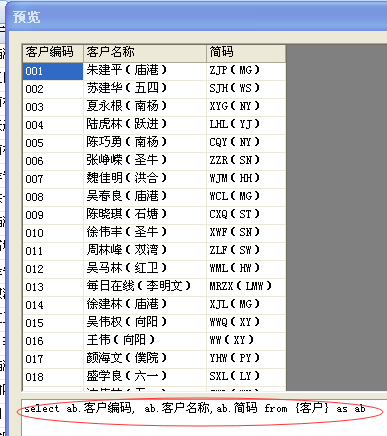Click short code ZLF(SW)
The width and height of the screenshot is (387, 436).
(x=246, y=251)
